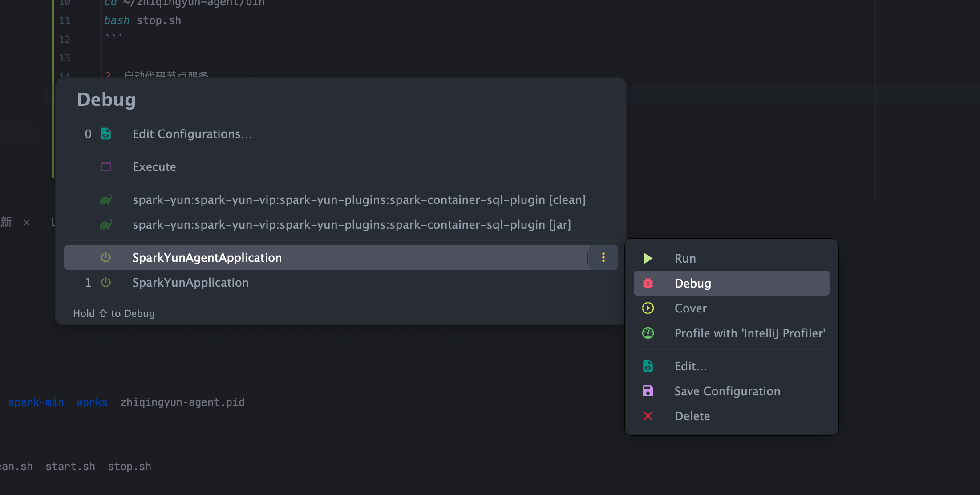Click the purple Save Configuration disk icon

click(648, 391)
